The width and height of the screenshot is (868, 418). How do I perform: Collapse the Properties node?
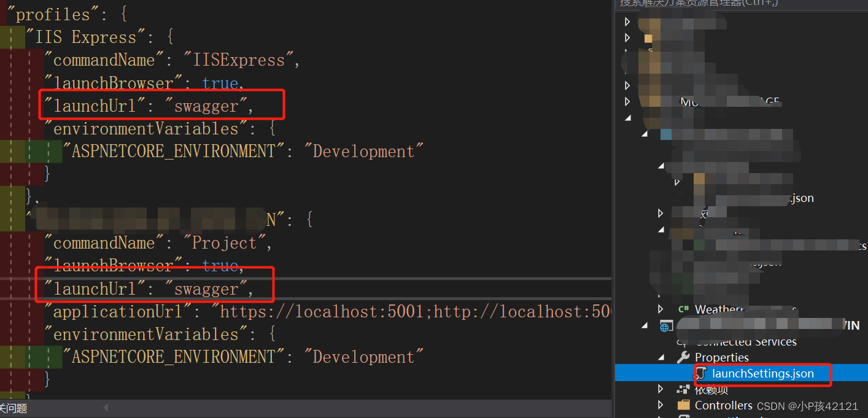click(x=660, y=357)
